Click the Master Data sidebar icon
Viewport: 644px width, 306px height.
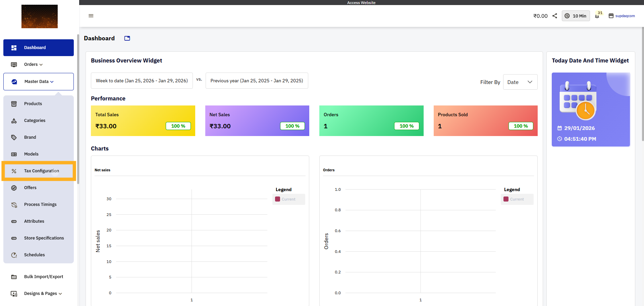point(14,82)
